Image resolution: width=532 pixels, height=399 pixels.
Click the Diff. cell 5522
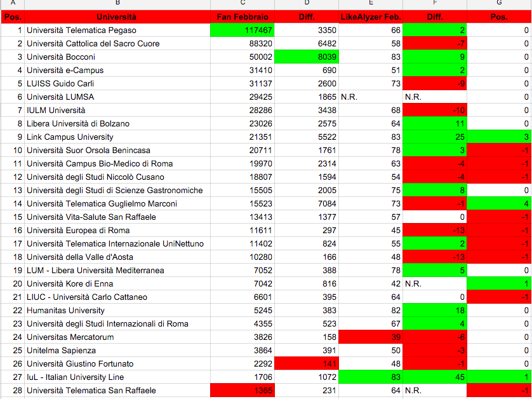pos(307,137)
